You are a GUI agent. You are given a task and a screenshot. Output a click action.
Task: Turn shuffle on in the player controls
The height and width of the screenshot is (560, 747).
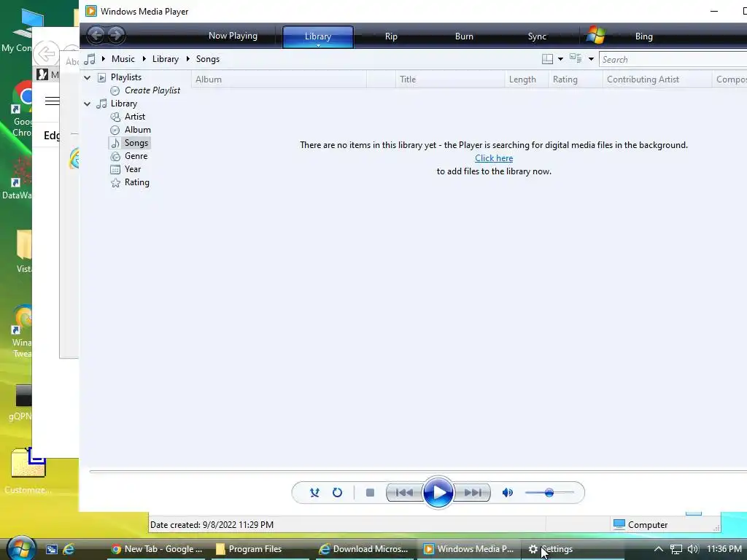pyautogui.click(x=314, y=492)
